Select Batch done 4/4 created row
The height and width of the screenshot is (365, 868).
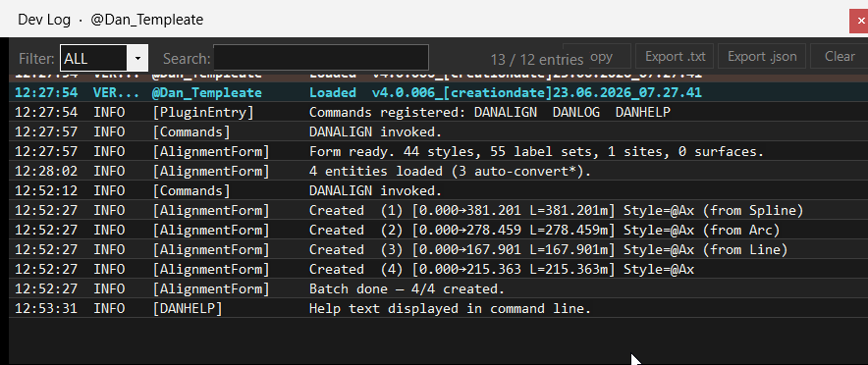[x=439, y=289]
